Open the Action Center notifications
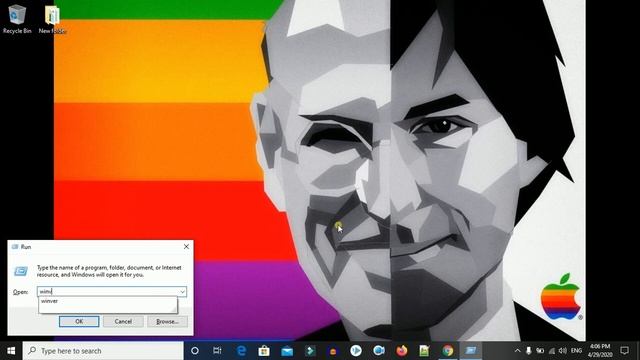This screenshot has width=640, height=360. coord(624,351)
